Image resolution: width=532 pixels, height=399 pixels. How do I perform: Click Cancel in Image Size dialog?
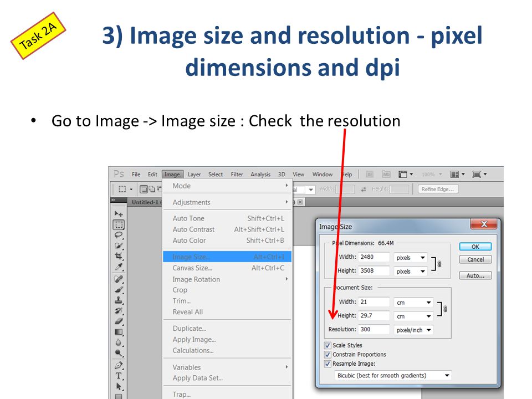[x=475, y=259]
